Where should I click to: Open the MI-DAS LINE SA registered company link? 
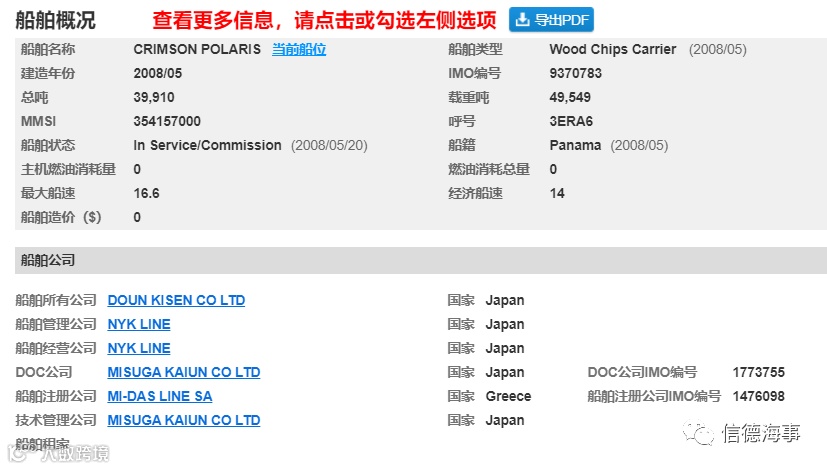[x=160, y=396]
